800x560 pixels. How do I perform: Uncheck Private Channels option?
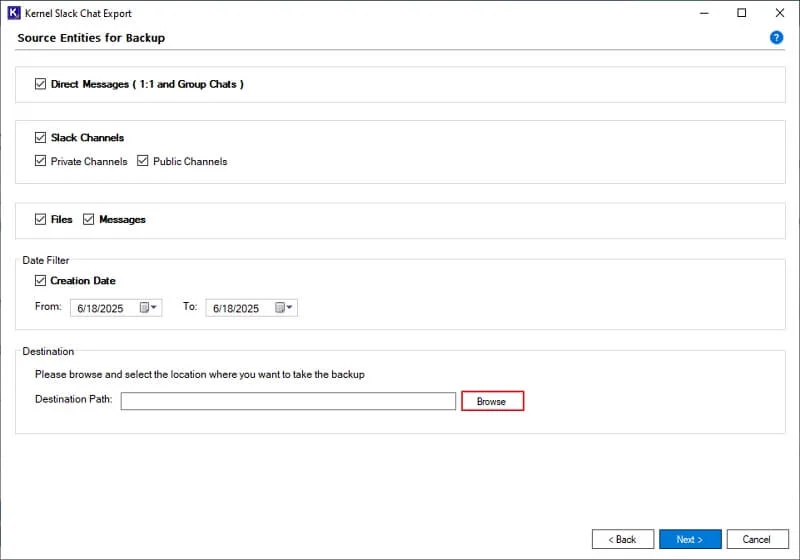[40, 161]
